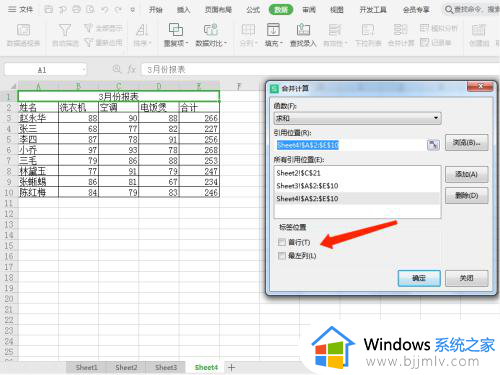This screenshot has height=375, width=500.
Task: Select the cell containing 赵永华
Action: [38, 118]
